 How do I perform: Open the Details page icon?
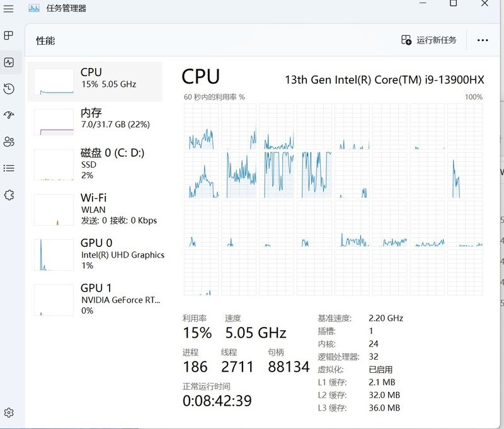coord(8,168)
